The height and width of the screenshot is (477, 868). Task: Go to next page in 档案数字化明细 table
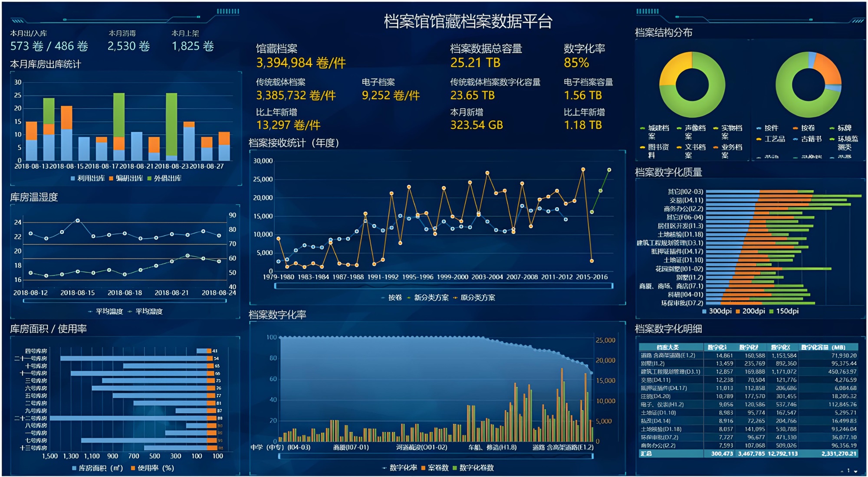coord(855,471)
